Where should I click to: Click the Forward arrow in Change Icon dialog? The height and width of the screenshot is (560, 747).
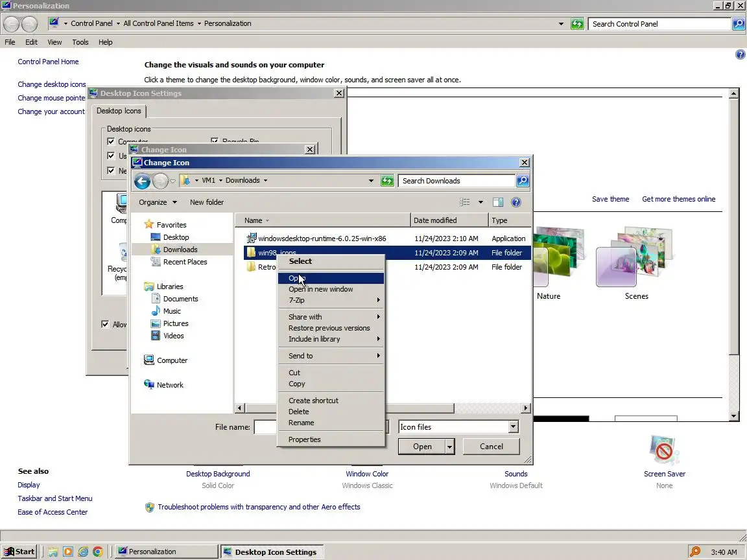pyautogui.click(x=160, y=181)
